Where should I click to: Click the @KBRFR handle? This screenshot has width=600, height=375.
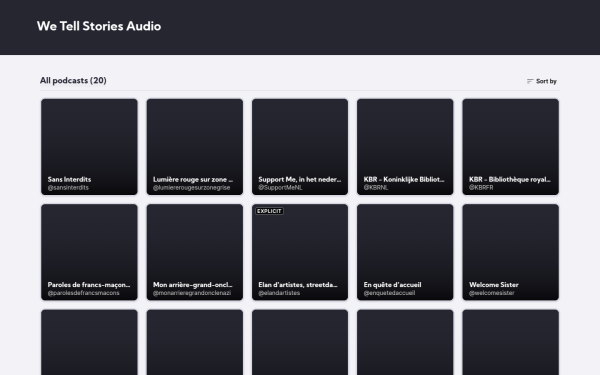tap(481, 188)
